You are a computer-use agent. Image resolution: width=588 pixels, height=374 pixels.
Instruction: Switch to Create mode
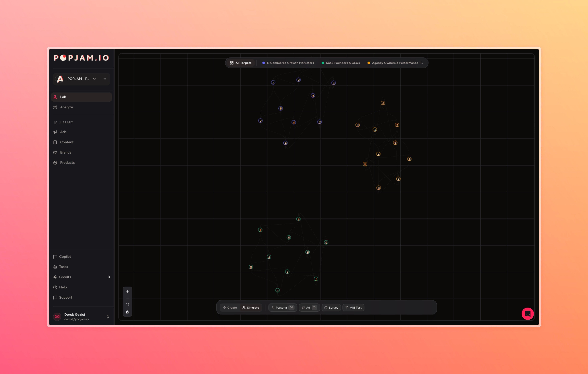coord(230,307)
